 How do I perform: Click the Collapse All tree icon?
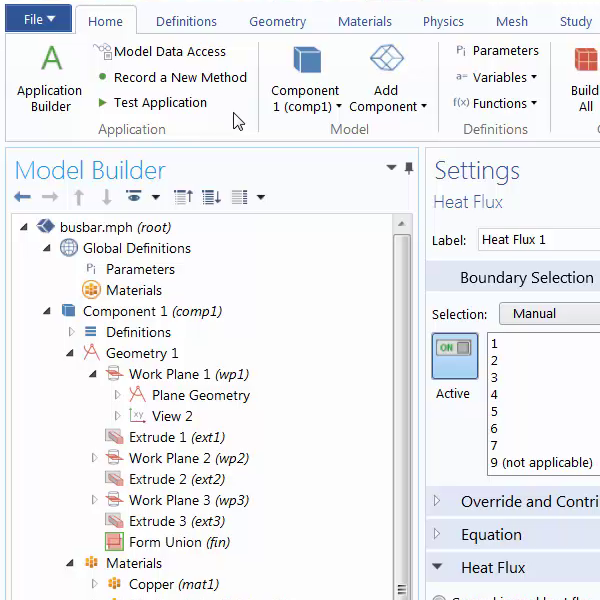coord(183,197)
